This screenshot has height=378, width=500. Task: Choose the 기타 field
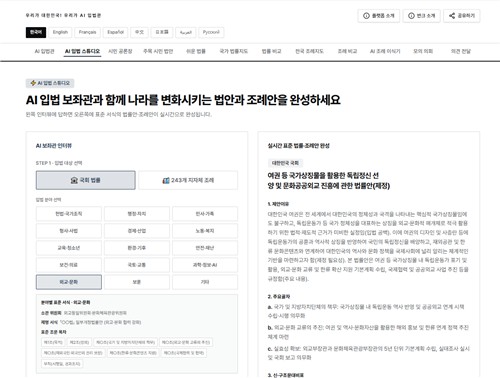(205, 282)
